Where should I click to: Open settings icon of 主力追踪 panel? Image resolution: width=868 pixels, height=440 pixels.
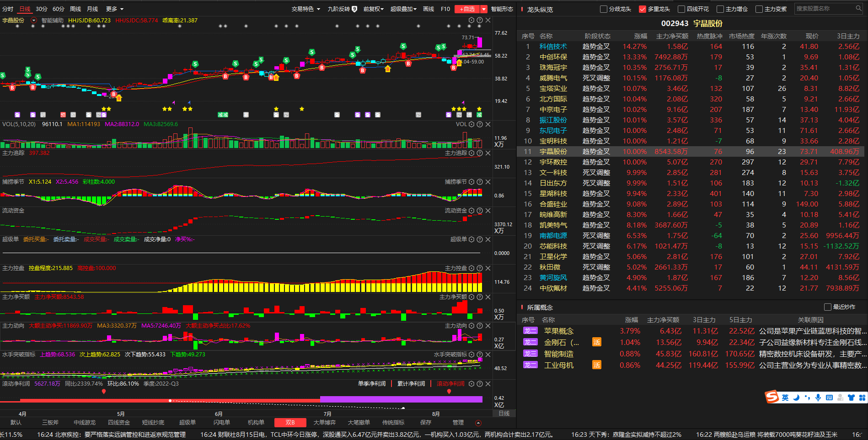(472, 153)
